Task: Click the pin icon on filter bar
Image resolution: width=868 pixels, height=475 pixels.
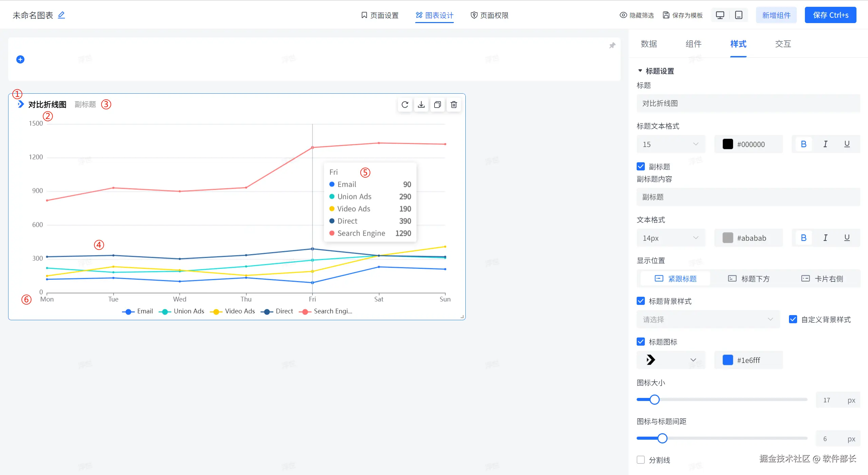Action: coord(612,45)
